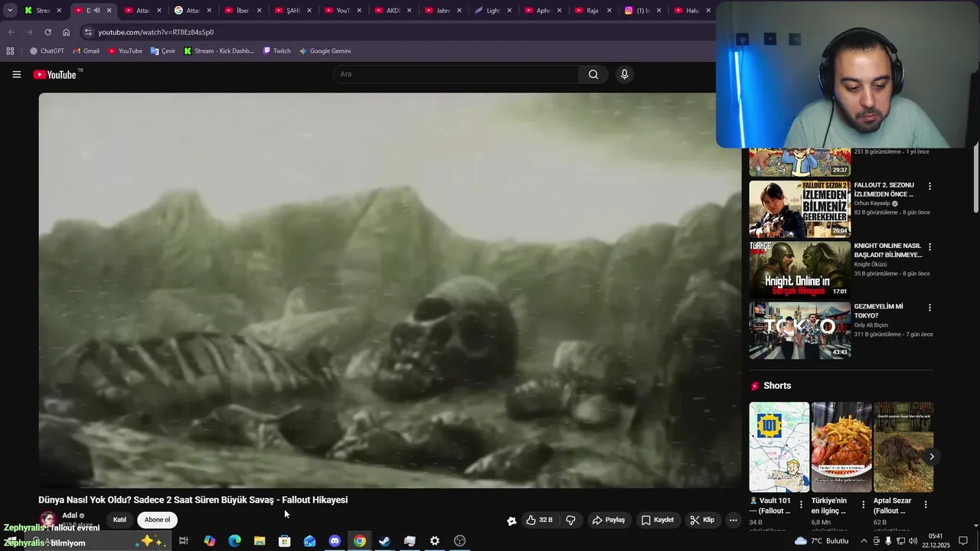Screen dimensions: 980x551
Task: Open the Google Gemini bookmark
Action: click(325, 51)
